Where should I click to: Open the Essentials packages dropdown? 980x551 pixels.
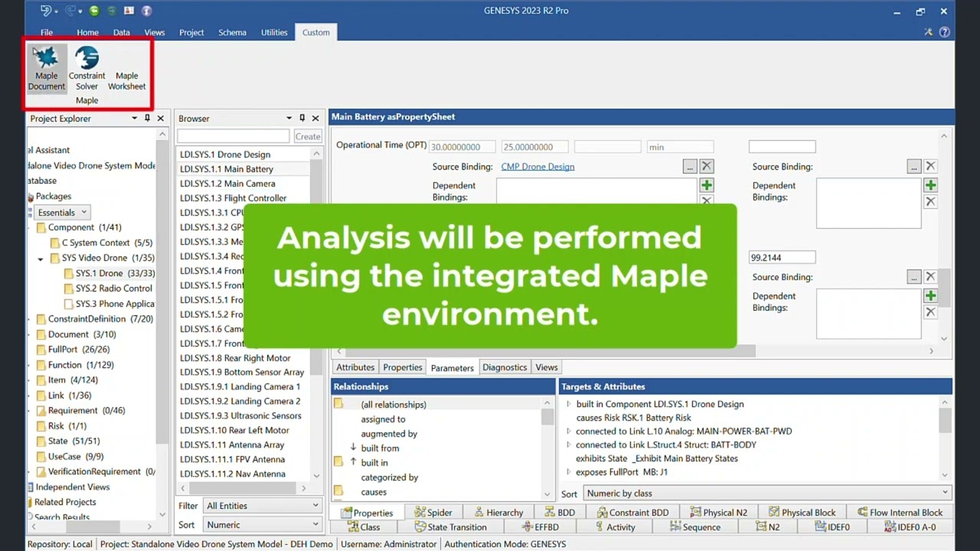[x=62, y=212]
